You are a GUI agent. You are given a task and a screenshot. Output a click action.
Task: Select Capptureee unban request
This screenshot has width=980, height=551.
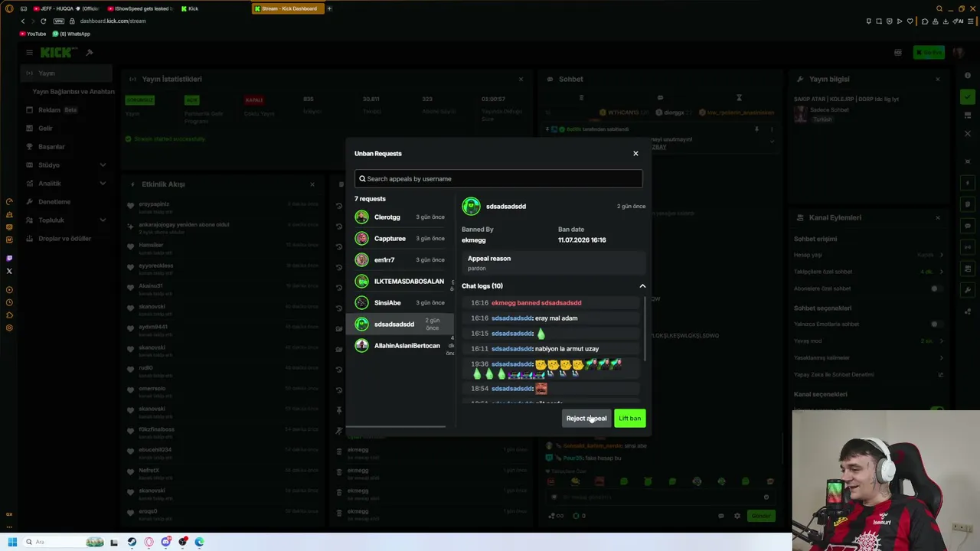coord(400,238)
